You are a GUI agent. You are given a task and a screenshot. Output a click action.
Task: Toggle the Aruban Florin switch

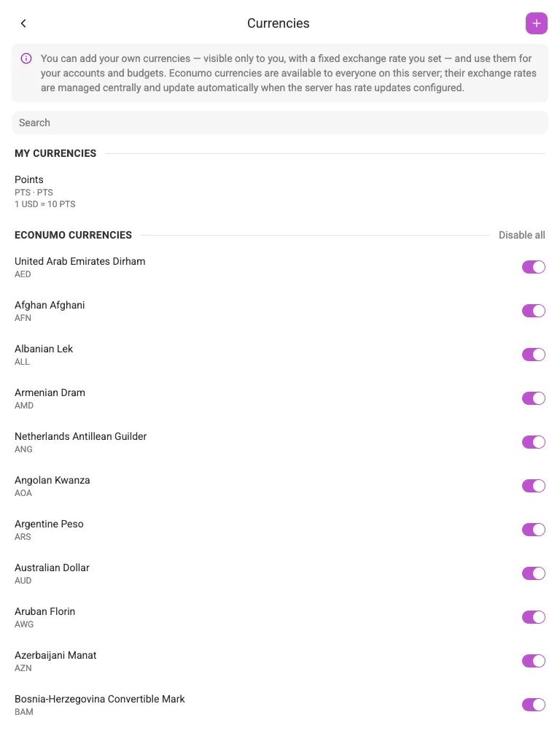[533, 617]
